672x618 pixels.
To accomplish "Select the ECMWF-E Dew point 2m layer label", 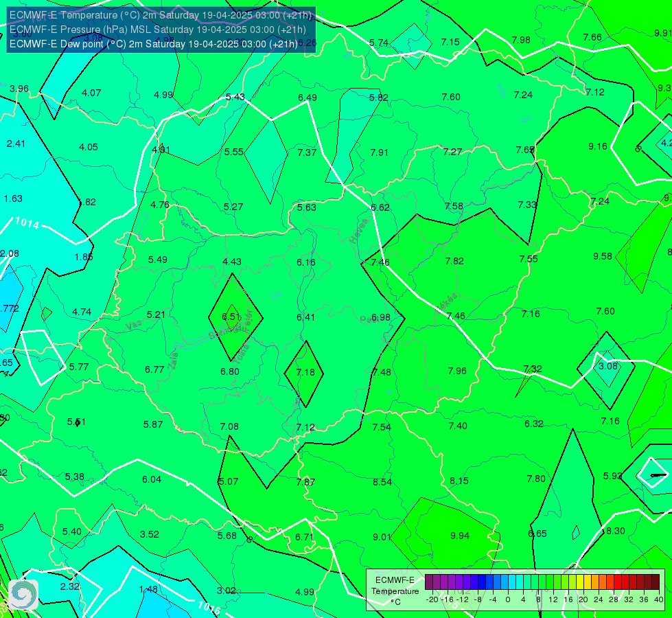I will point(154,44).
